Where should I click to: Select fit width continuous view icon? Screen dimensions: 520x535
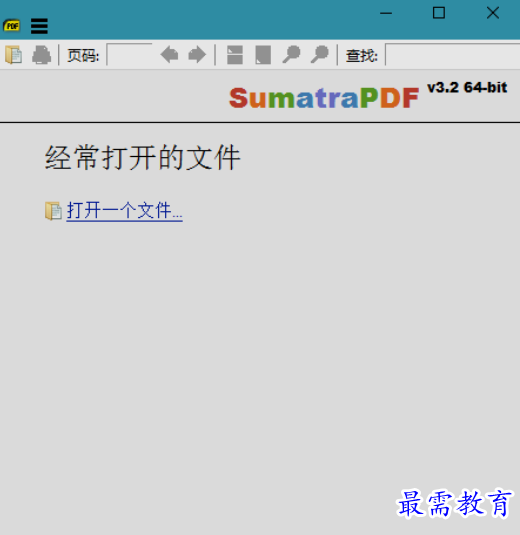pyautogui.click(x=235, y=55)
